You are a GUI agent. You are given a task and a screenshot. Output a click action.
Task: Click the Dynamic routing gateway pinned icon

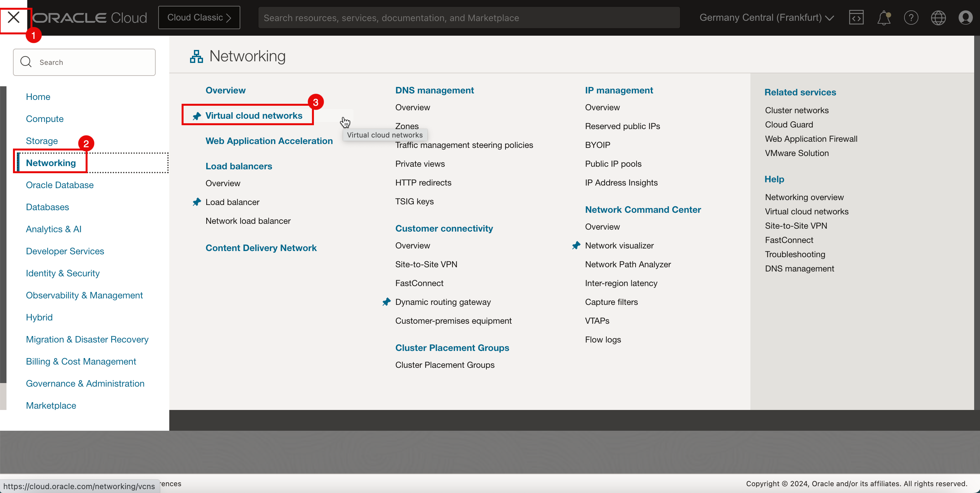point(387,302)
